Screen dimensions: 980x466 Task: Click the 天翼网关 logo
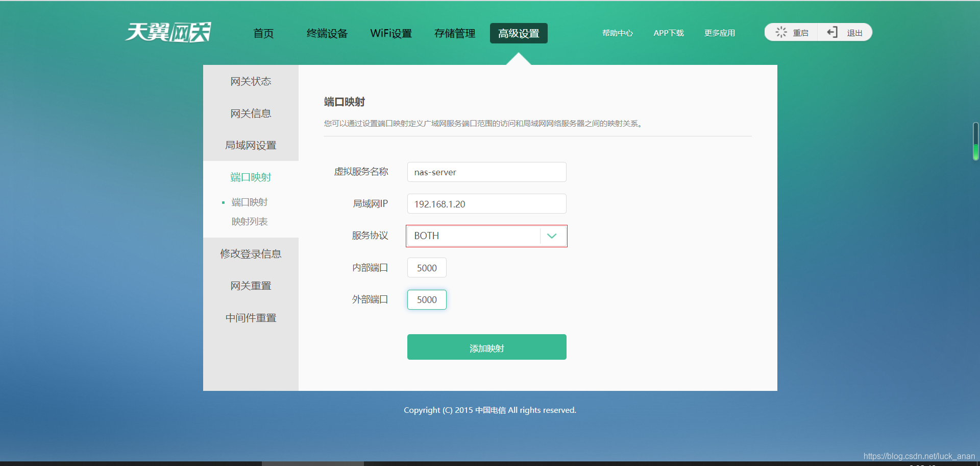coord(167,32)
